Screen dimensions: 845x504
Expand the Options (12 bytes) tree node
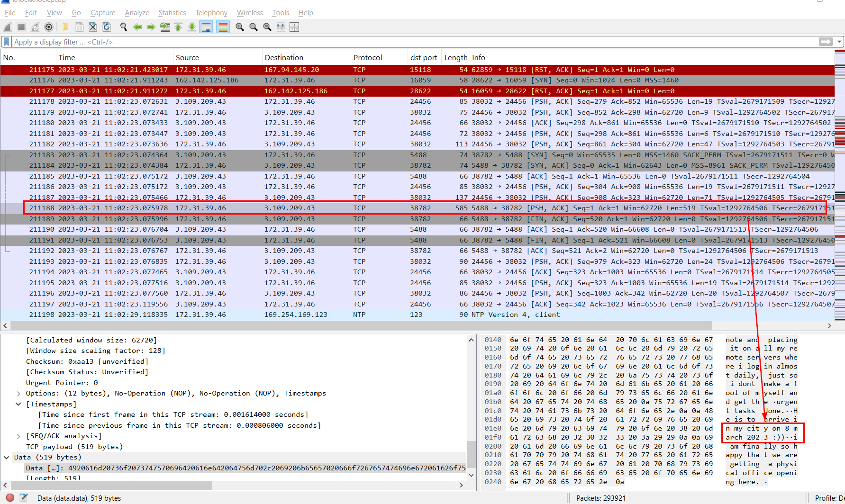[x=18, y=394]
